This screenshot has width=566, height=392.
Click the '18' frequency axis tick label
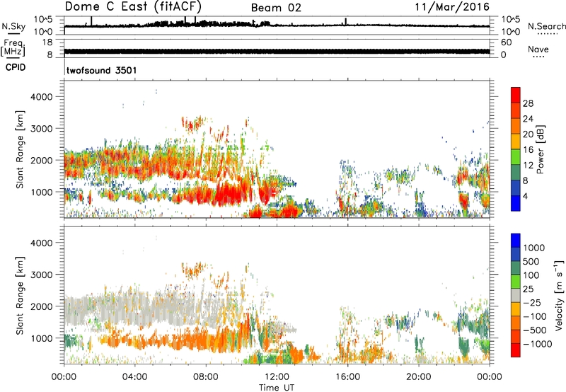(x=47, y=42)
